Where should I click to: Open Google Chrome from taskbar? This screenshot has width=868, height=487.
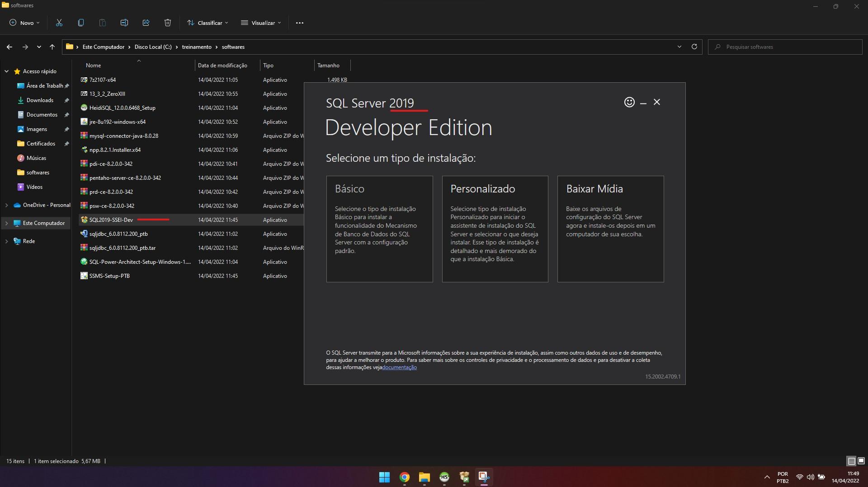[405, 477]
